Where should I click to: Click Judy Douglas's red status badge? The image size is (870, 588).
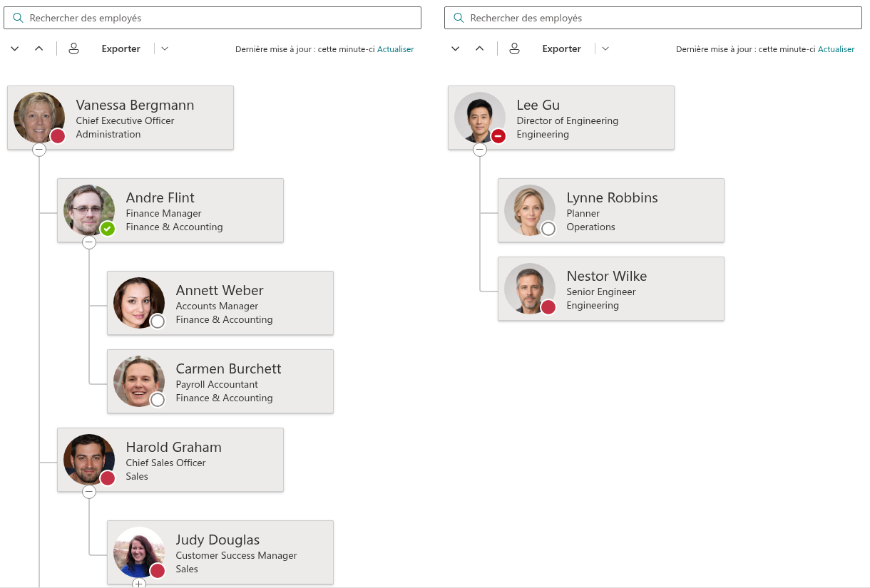pyautogui.click(x=158, y=571)
